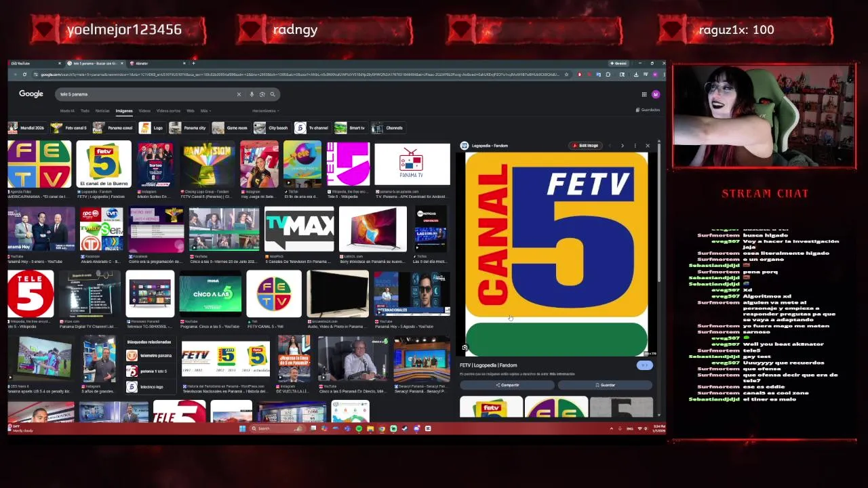The image size is (868, 488).
Task: Open Spotify from the taskbar
Action: pos(359,428)
